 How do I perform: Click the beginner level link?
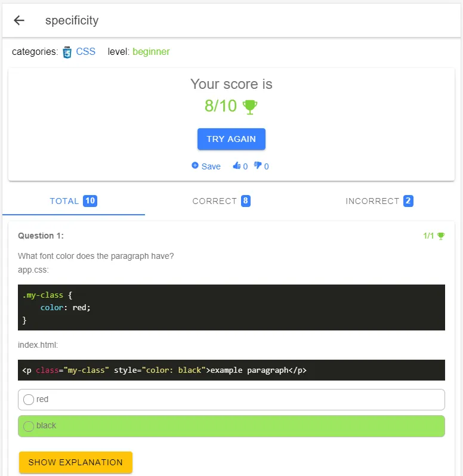pos(151,52)
